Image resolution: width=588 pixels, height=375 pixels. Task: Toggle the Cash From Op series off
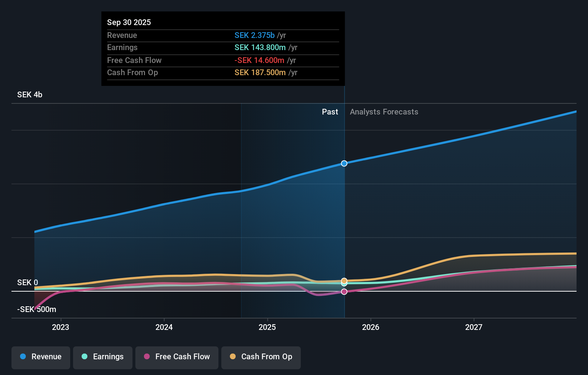(x=261, y=357)
